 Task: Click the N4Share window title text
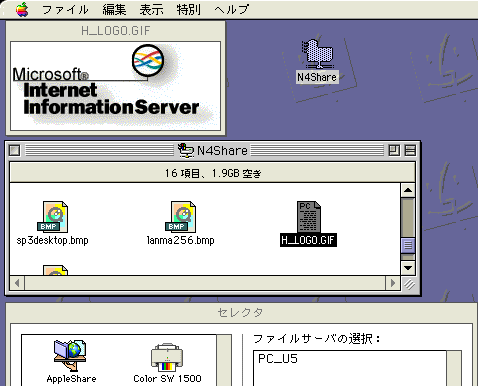222,151
